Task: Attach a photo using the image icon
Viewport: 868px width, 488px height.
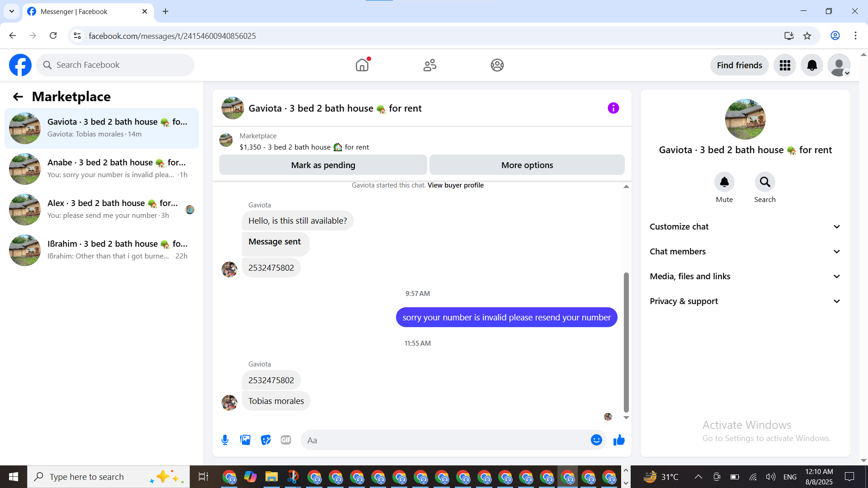Action: pos(245,440)
